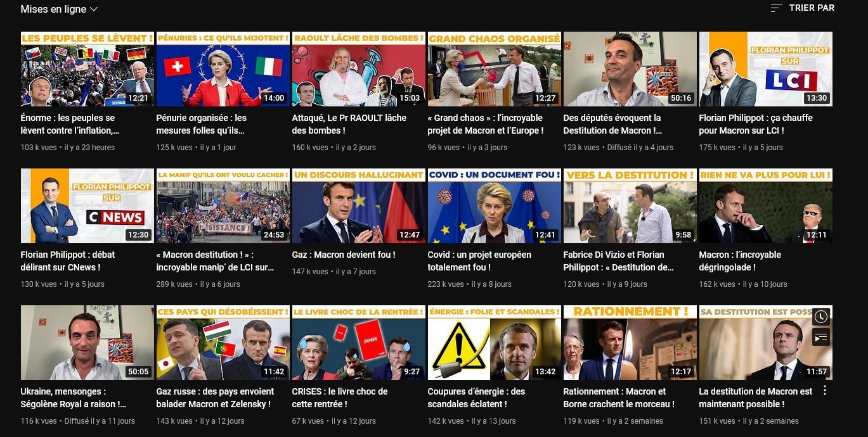
Task: Open the PÉNURIES : CE QU'ILS MIJOTENT thumbnail
Action: tap(223, 69)
